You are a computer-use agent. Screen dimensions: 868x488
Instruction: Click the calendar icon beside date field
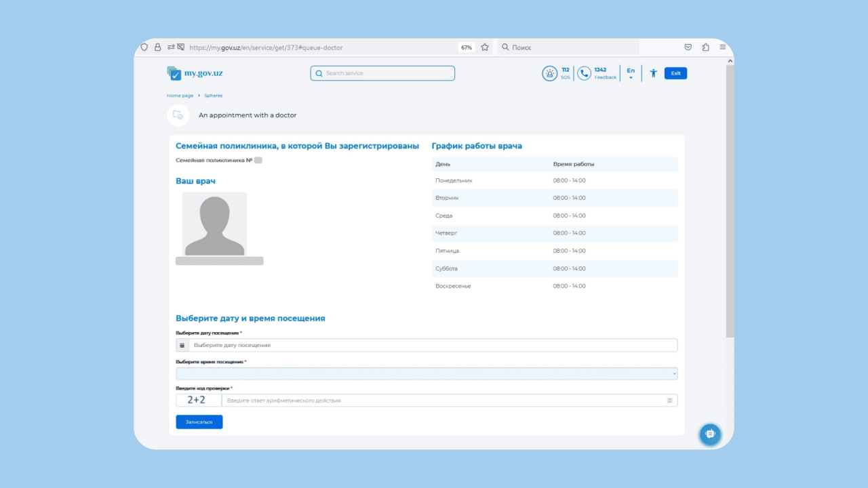[x=182, y=345]
